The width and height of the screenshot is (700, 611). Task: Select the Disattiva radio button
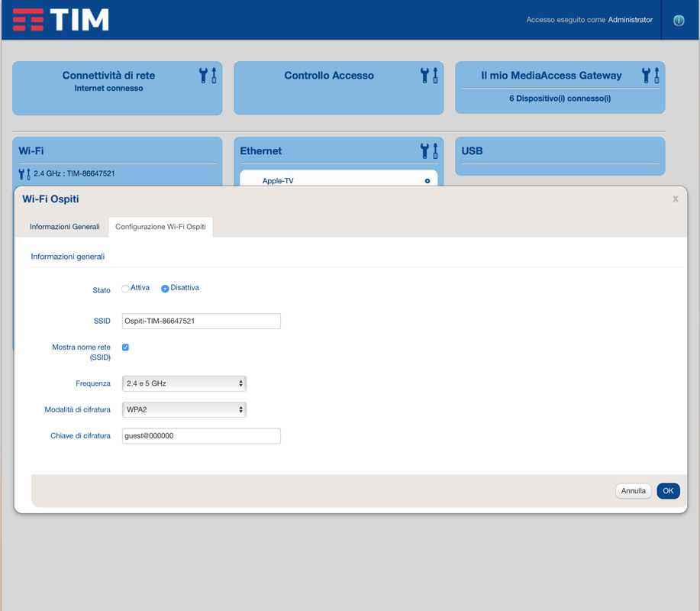coord(165,289)
